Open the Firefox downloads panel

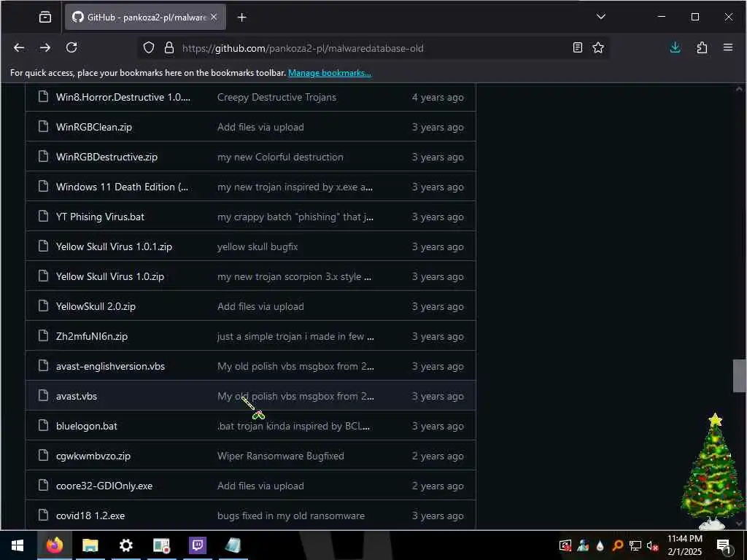pyautogui.click(x=675, y=47)
